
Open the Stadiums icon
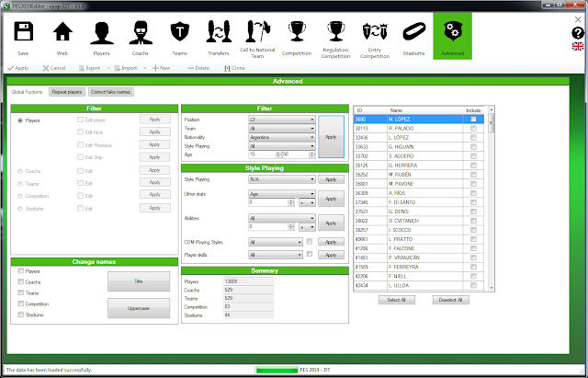413,31
